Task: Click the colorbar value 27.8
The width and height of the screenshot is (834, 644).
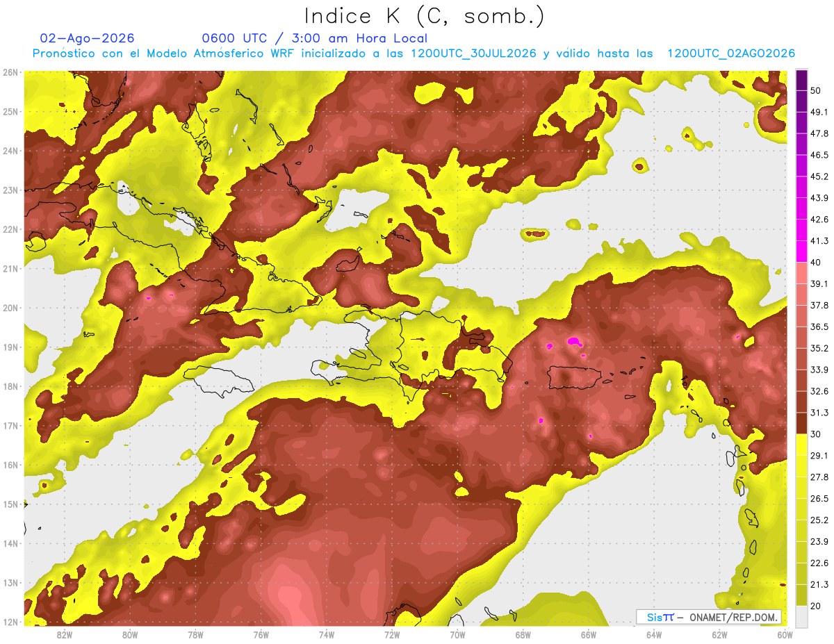Action: click(x=819, y=477)
